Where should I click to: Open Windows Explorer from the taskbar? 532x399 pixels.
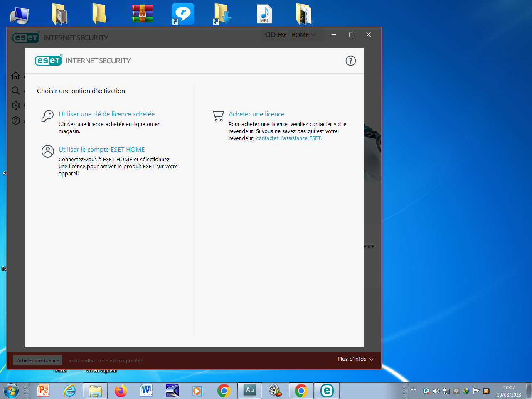[95, 391]
